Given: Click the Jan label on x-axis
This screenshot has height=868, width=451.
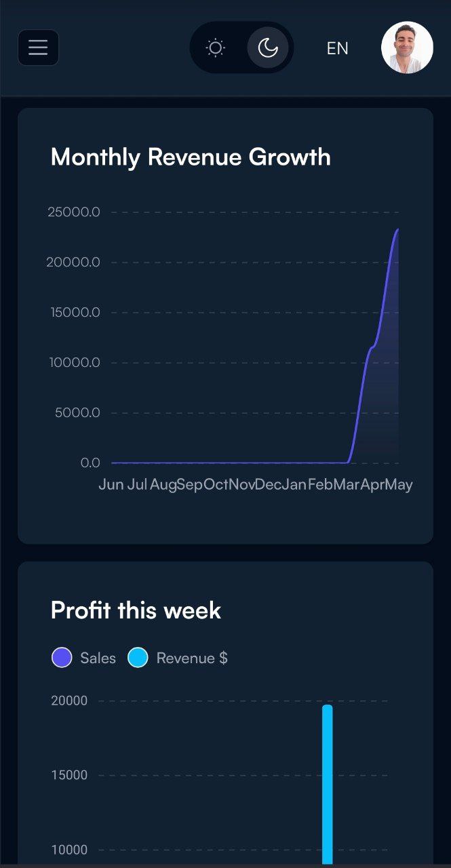Looking at the screenshot, I should tap(294, 485).
